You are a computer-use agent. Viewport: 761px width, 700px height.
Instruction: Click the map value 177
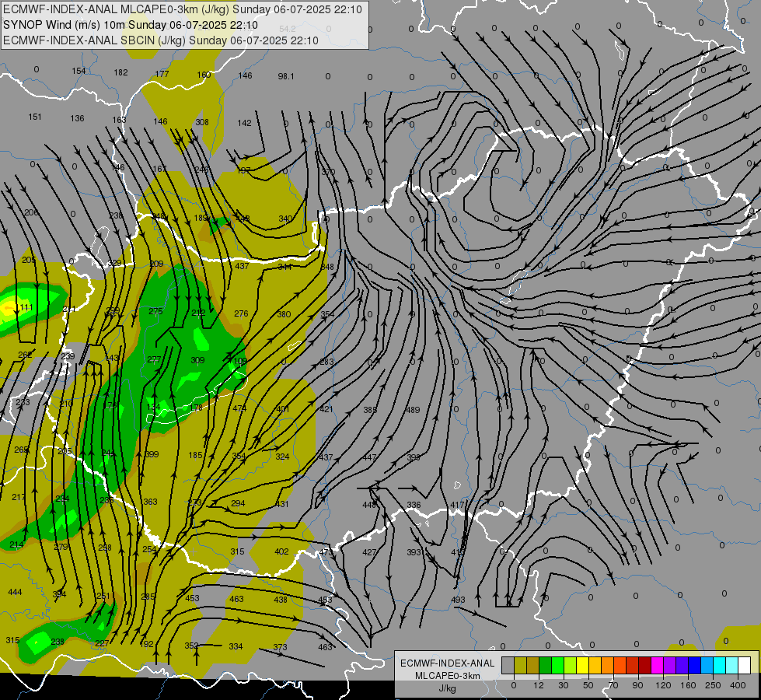[x=162, y=75]
